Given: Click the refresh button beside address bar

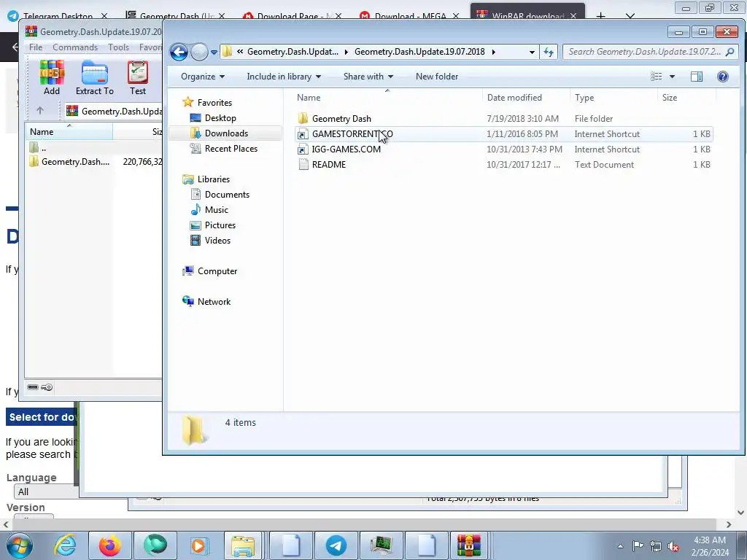Looking at the screenshot, I should 549,52.
